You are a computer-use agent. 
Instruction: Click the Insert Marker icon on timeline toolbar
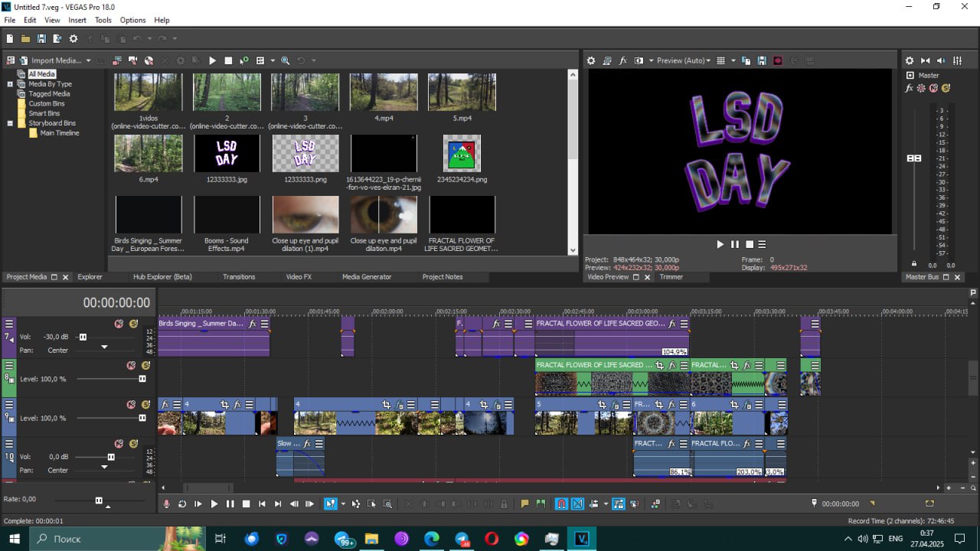[524, 504]
